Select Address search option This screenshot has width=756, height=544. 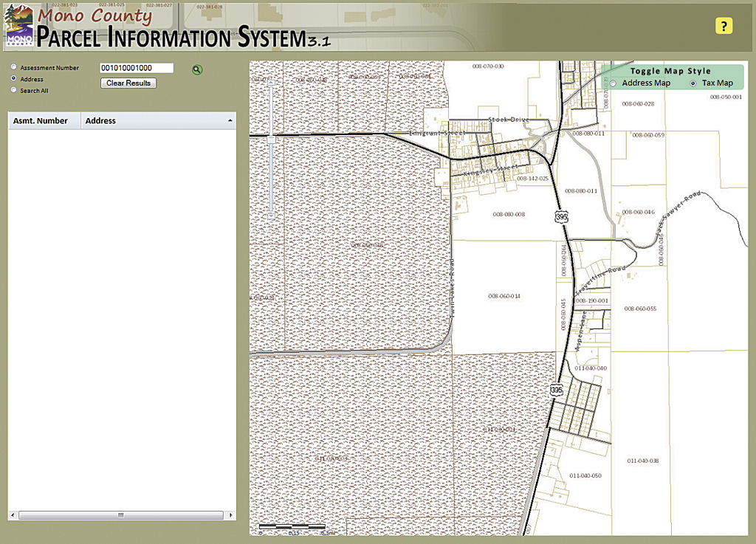(14, 78)
